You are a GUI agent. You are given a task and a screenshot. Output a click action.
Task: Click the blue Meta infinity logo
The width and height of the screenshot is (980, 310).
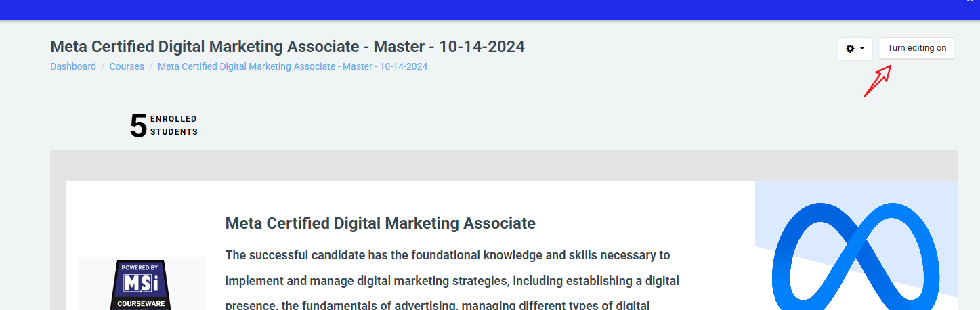pos(856,257)
